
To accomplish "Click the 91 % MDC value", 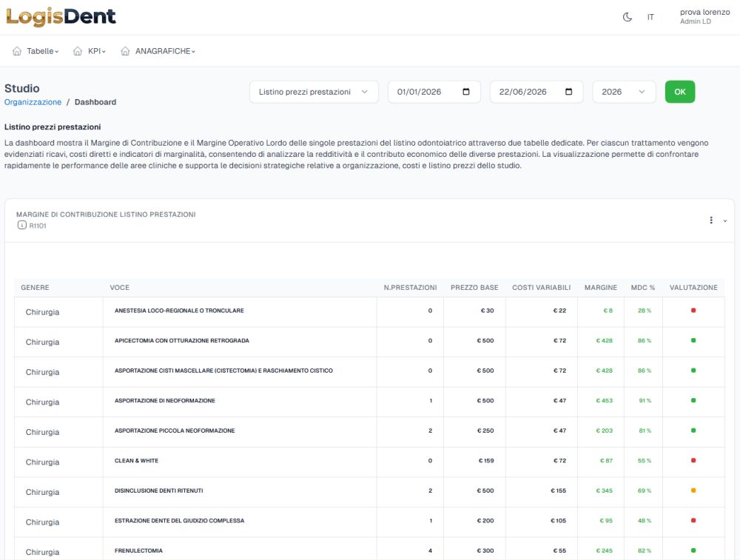I will point(645,400).
